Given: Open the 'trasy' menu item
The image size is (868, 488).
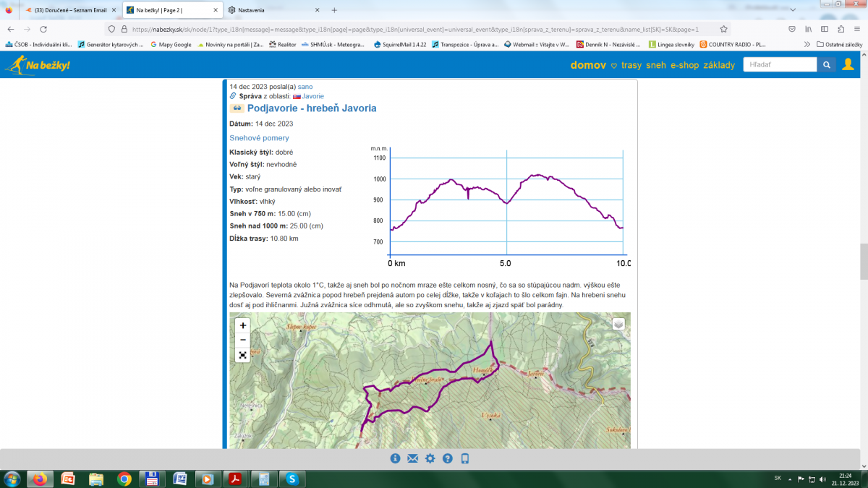Looking at the screenshot, I should point(631,65).
